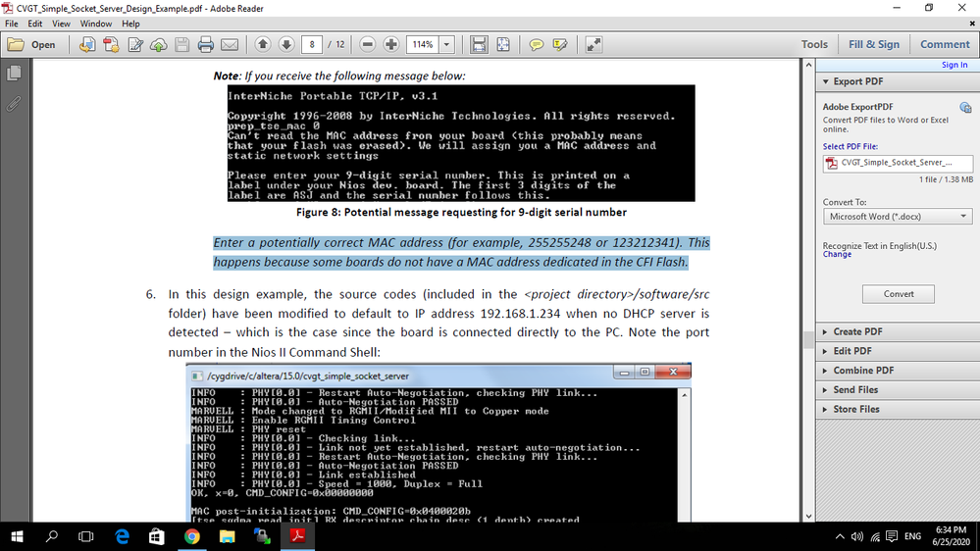Open File Explorer from the taskbar
Viewport: 980px width, 551px height.
(x=227, y=536)
